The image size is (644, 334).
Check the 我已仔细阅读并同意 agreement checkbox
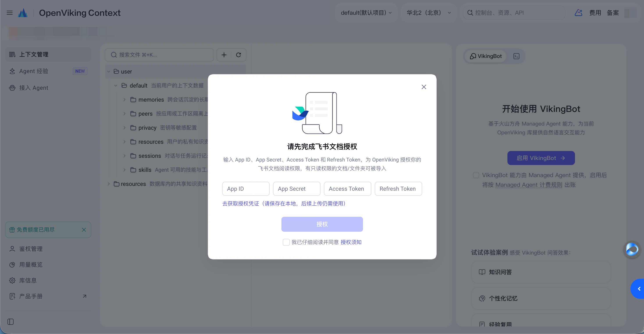286,242
